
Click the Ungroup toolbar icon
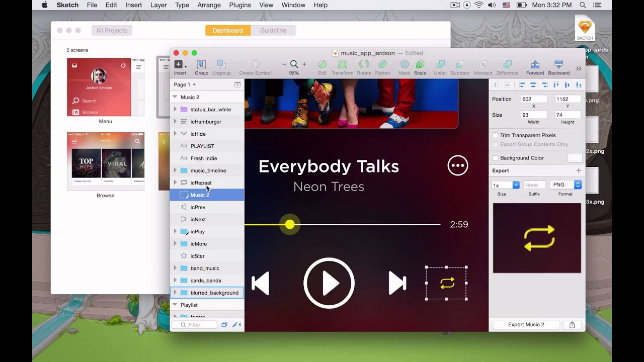point(221,67)
